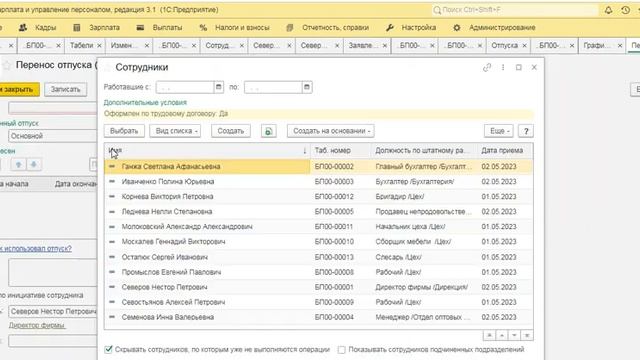Select employee Семенова Инна Валерьевна

click(x=318, y=318)
